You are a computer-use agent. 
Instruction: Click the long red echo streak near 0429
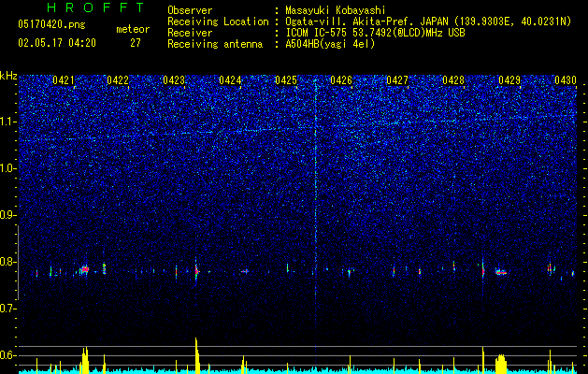point(501,272)
